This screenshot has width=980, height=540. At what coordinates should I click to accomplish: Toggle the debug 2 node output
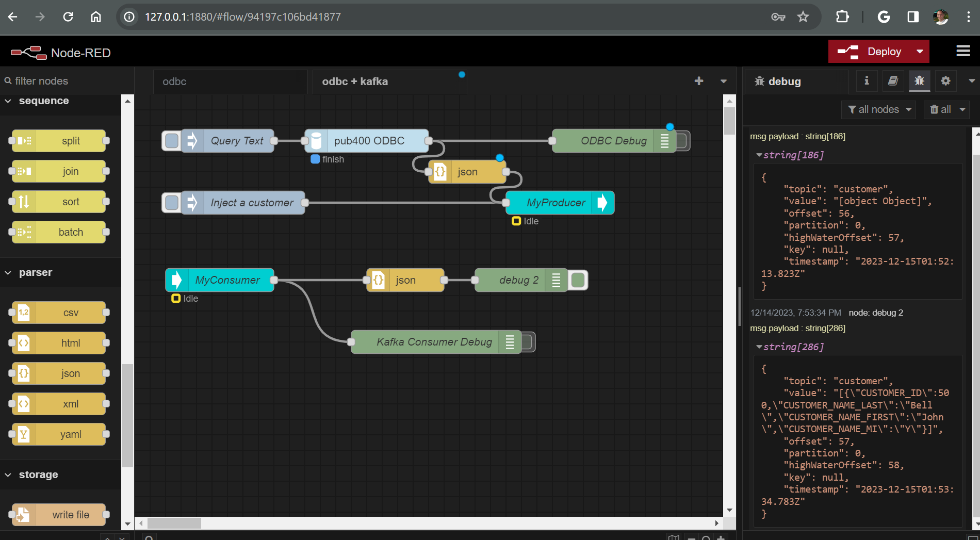[578, 280]
